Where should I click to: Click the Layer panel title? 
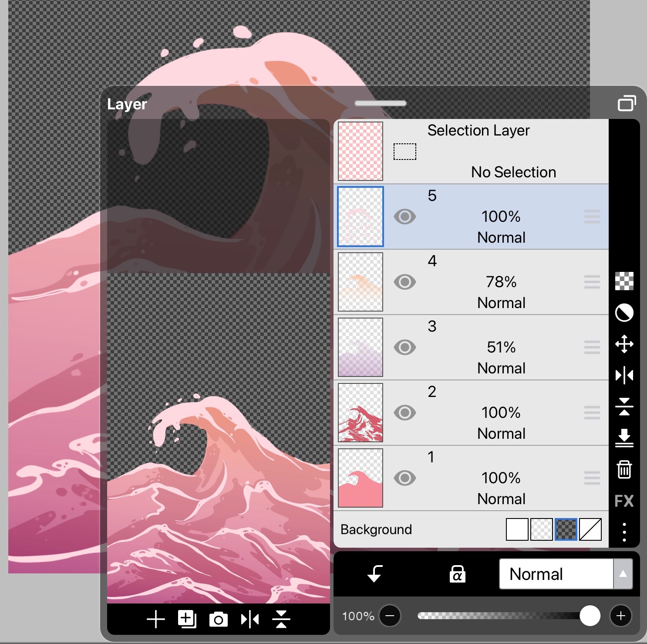[127, 105]
